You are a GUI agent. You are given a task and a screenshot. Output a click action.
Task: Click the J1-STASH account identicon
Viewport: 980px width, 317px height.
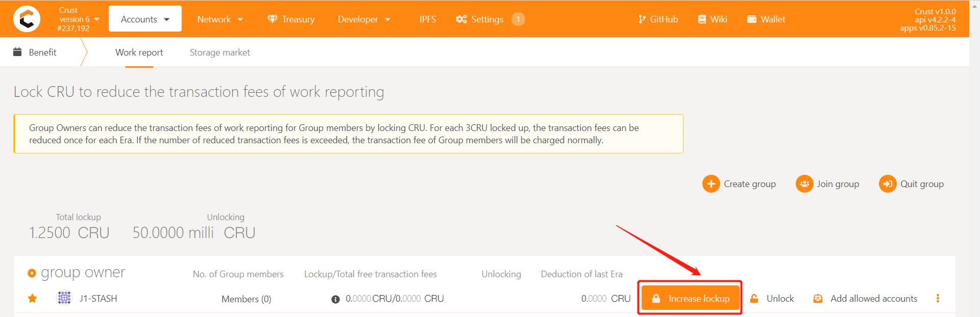click(x=64, y=298)
